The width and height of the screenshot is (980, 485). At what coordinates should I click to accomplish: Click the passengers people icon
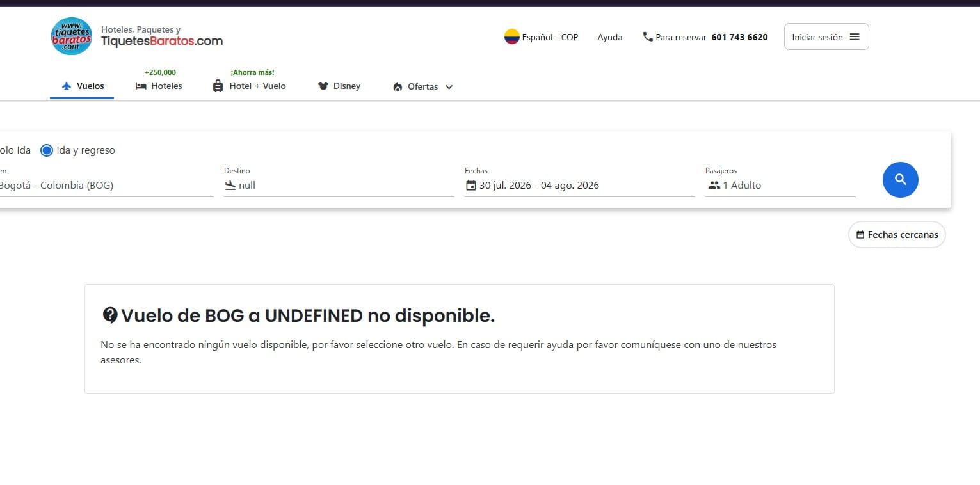click(x=714, y=186)
